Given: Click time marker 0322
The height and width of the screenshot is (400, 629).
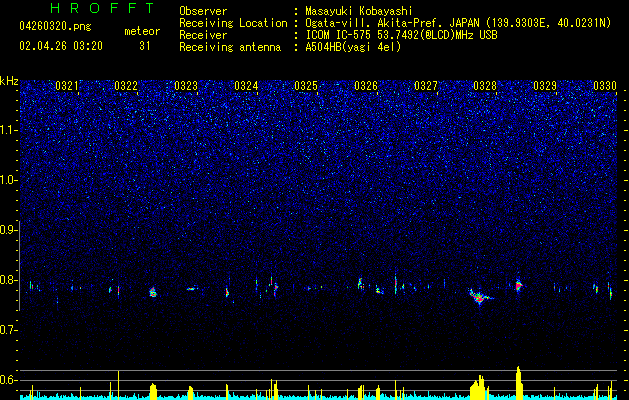Looking at the screenshot, I should point(126,86).
